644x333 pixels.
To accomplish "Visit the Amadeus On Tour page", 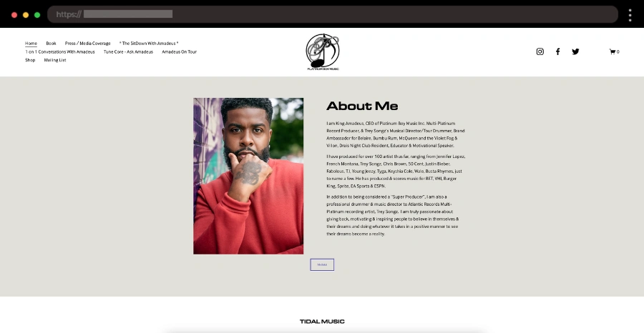I will tap(179, 51).
